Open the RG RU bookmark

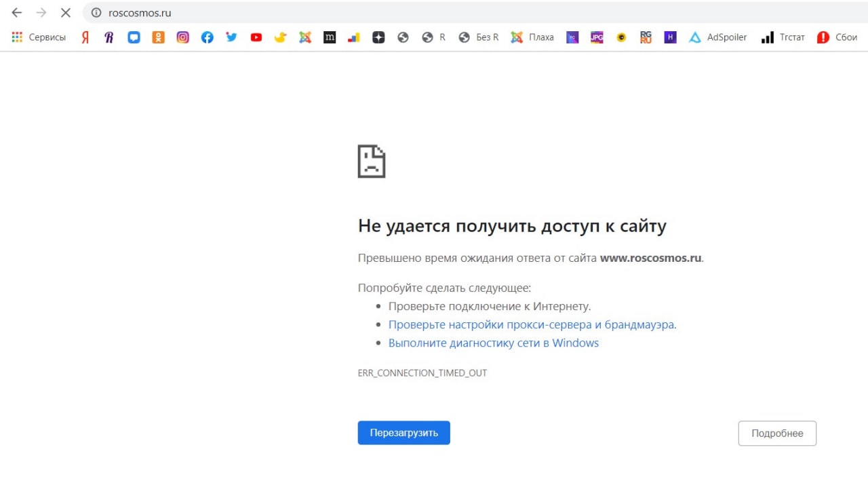point(646,37)
